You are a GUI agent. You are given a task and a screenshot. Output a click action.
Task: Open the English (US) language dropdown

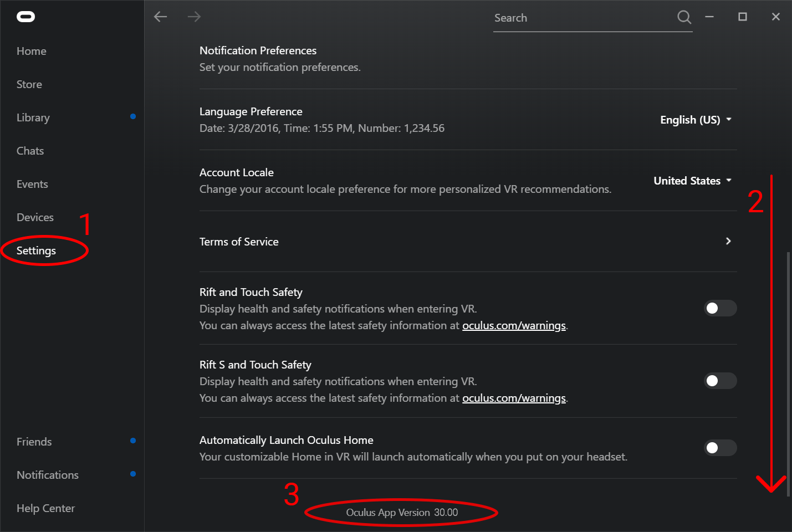tap(696, 120)
